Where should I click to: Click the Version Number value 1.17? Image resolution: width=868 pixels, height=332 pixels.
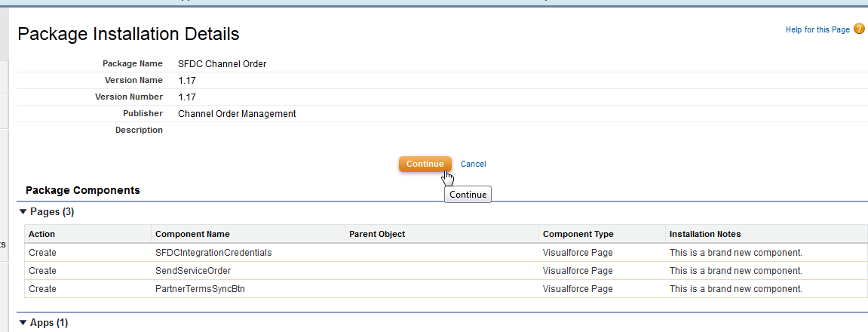pyautogui.click(x=186, y=97)
